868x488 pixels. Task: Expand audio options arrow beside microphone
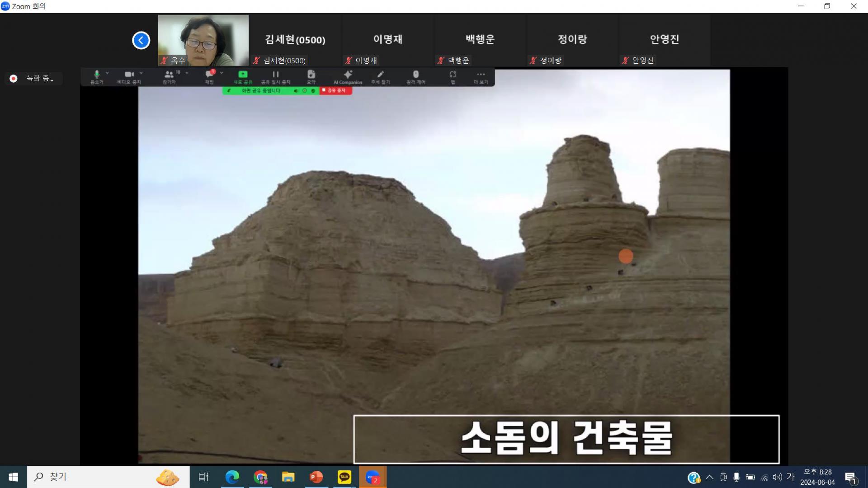pos(107,73)
